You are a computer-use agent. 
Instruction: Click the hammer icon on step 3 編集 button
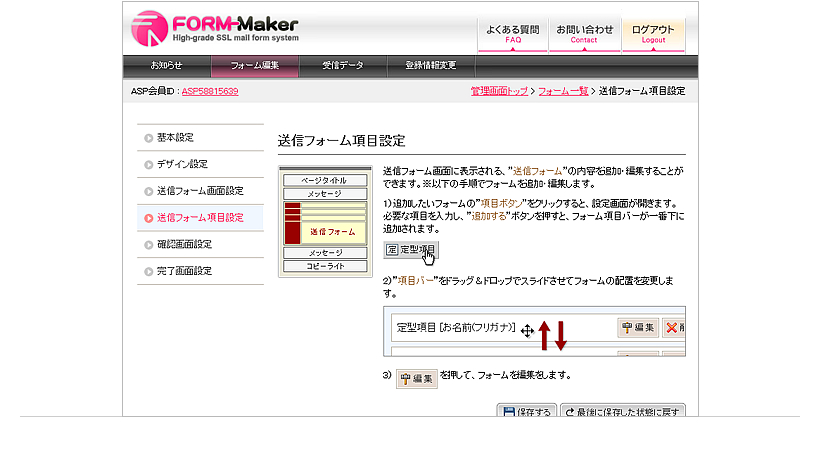(x=405, y=379)
